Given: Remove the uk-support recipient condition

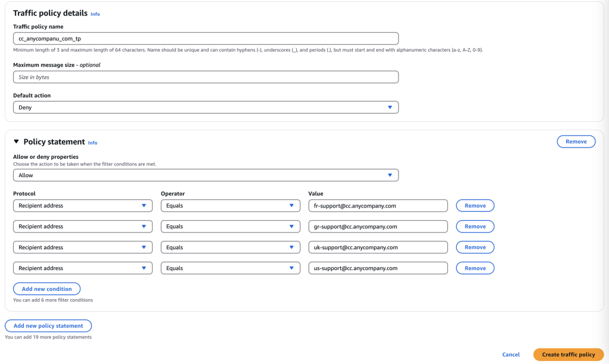Looking at the screenshot, I should tap(475, 247).
